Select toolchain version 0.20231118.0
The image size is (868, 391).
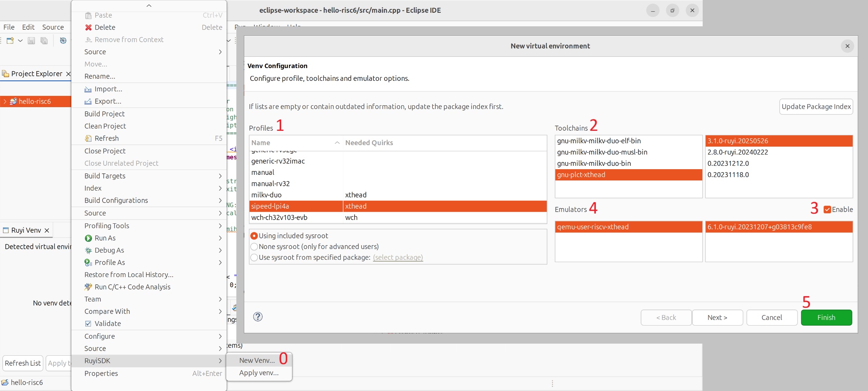(x=779, y=175)
